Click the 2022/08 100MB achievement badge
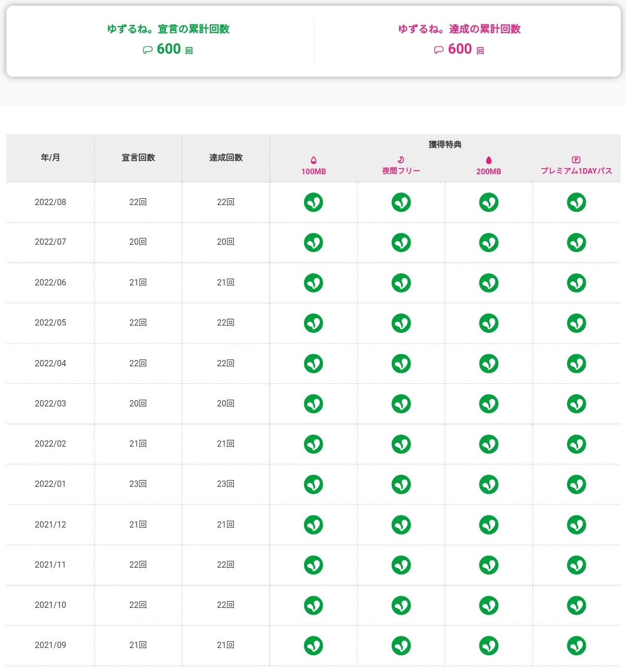This screenshot has height=672, width=626. click(314, 202)
